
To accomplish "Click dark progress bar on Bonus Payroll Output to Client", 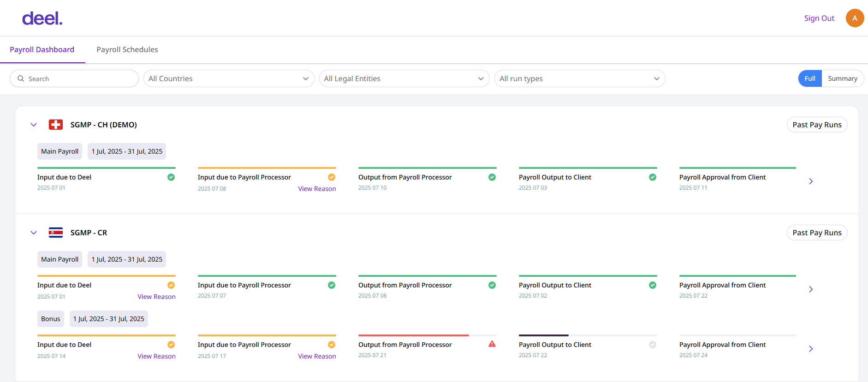I will tap(544, 335).
